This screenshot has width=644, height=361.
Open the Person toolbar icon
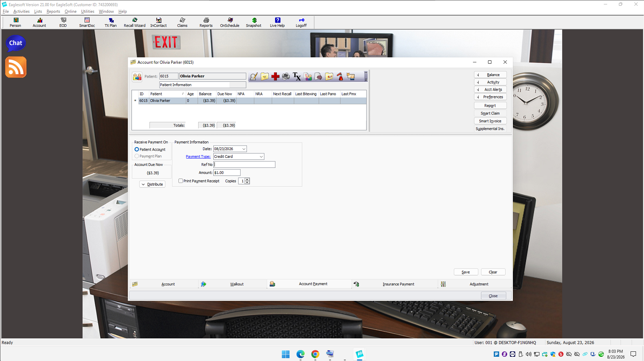15,22
